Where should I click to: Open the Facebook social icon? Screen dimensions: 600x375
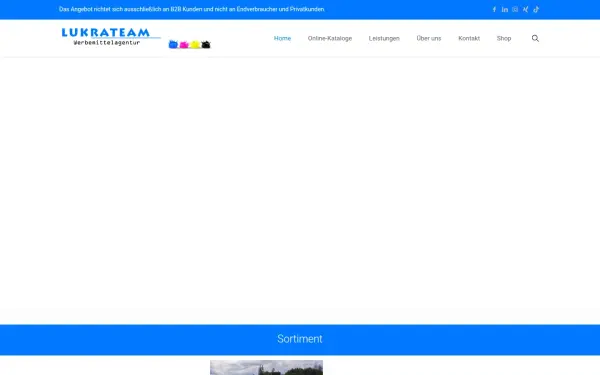point(494,10)
